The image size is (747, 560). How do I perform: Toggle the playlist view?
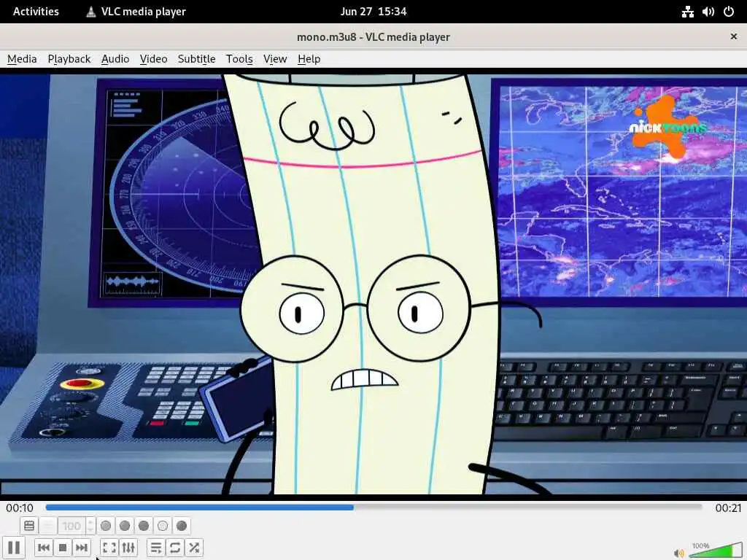point(156,547)
